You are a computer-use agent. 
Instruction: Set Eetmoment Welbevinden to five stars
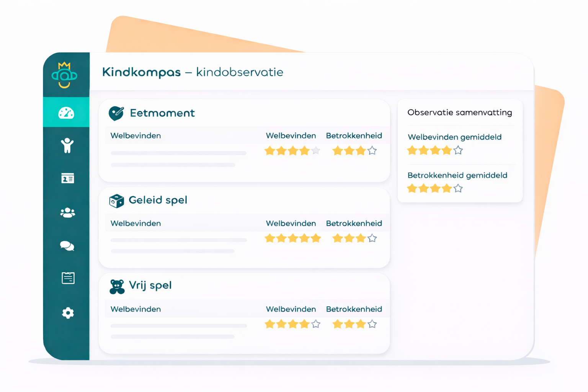(316, 151)
